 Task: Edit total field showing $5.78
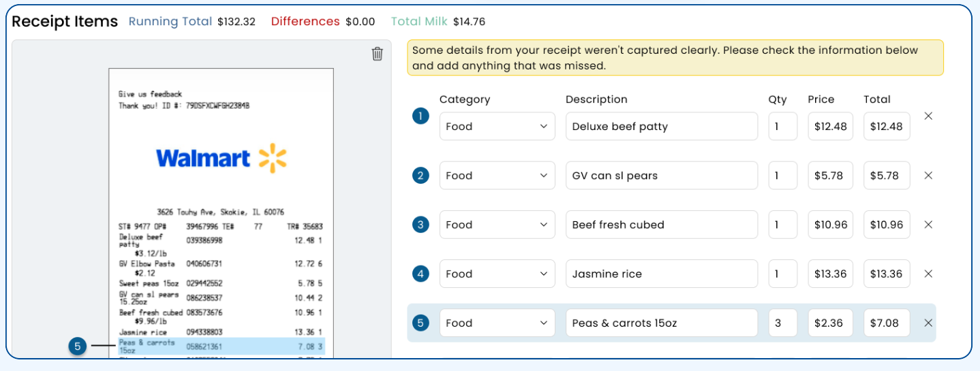887,176
